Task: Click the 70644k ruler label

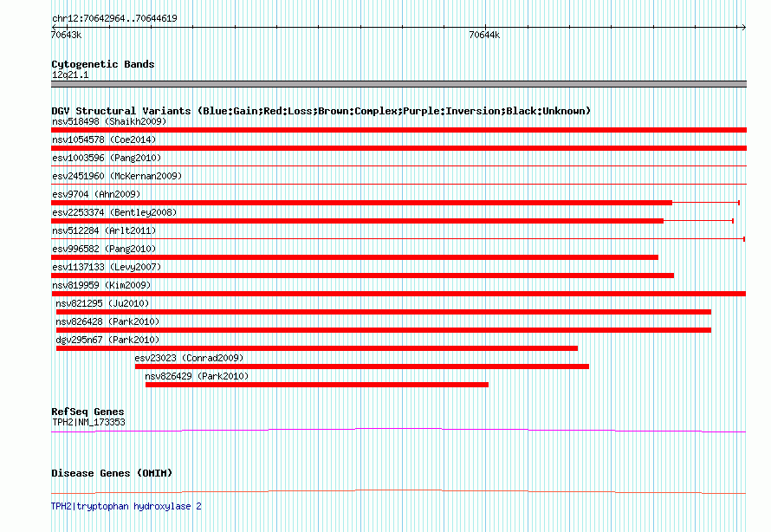Action: pos(484,35)
